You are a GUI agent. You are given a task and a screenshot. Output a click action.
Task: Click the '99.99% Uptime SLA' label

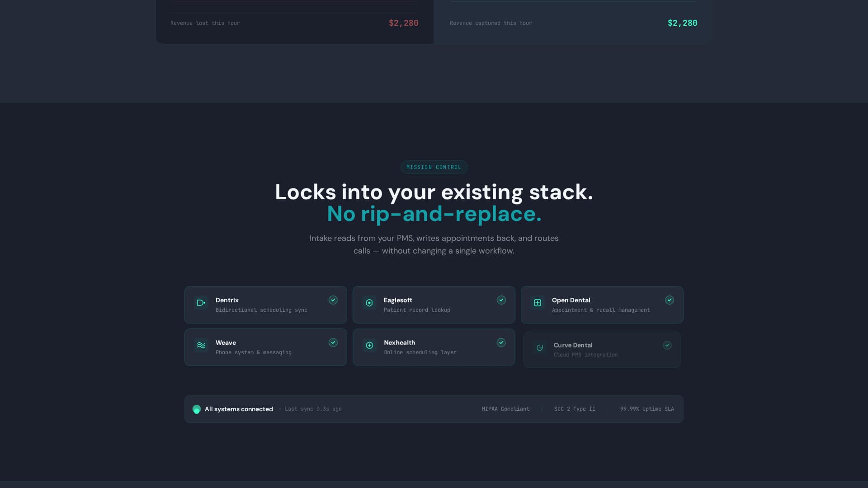tap(647, 409)
